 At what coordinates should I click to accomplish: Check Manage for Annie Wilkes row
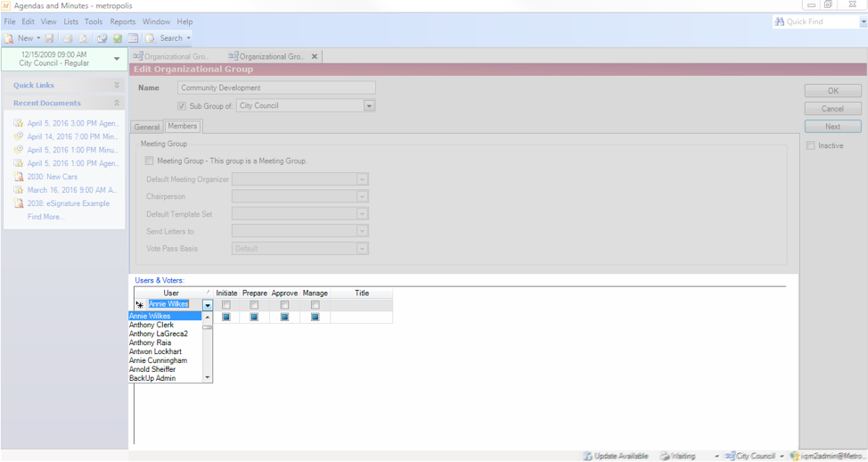(x=315, y=305)
